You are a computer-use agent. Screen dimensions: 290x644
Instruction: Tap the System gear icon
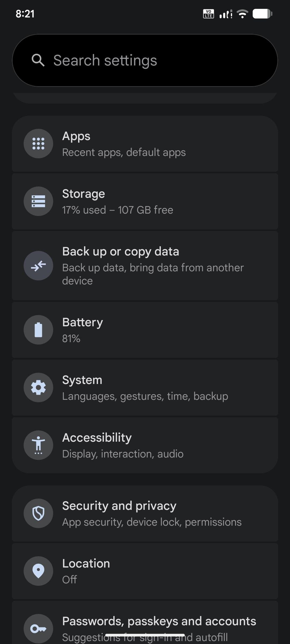38,387
